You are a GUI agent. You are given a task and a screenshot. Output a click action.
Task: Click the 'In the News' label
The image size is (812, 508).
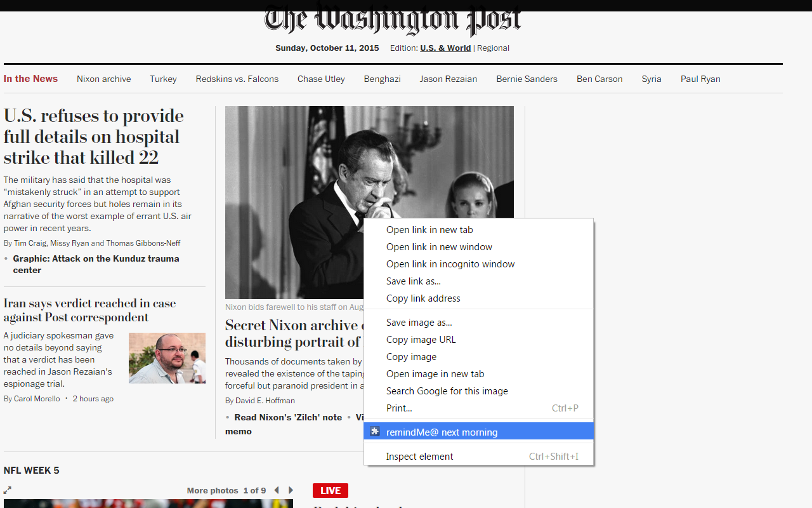30,79
